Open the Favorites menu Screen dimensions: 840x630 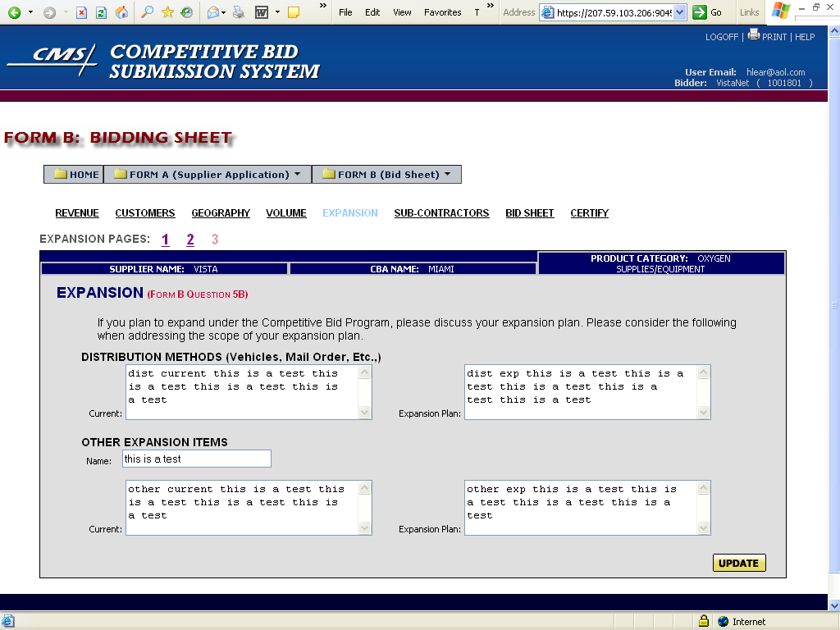pyautogui.click(x=442, y=12)
